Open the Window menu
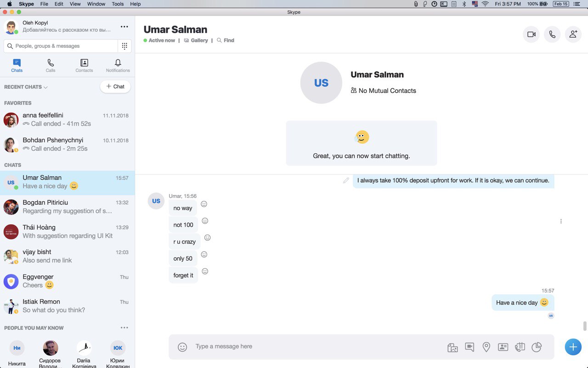588x368 pixels. pos(96,4)
